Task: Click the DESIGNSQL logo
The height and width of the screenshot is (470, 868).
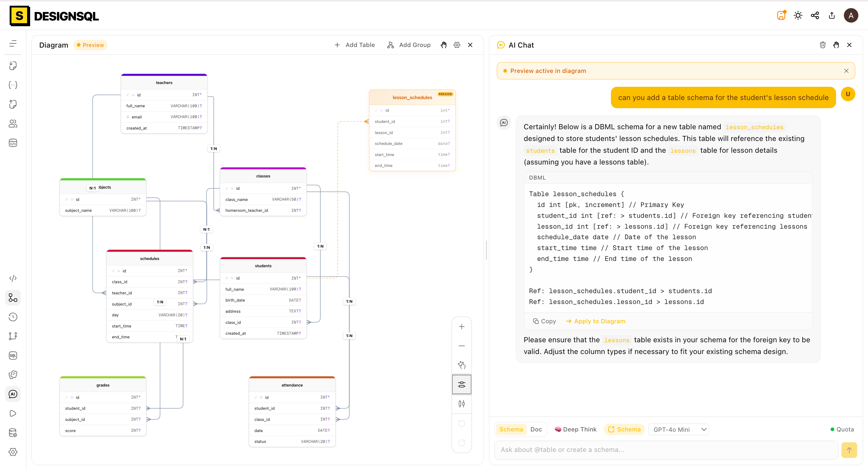Action: 54,16
